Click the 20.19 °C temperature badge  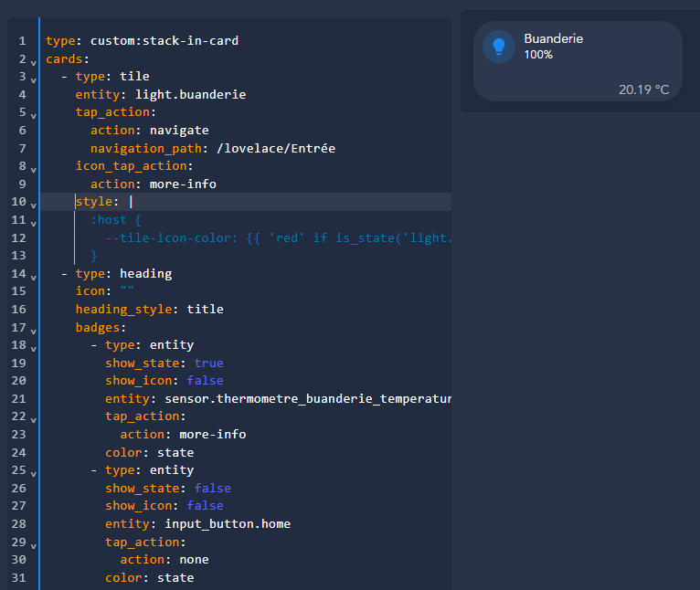[643, 90]
